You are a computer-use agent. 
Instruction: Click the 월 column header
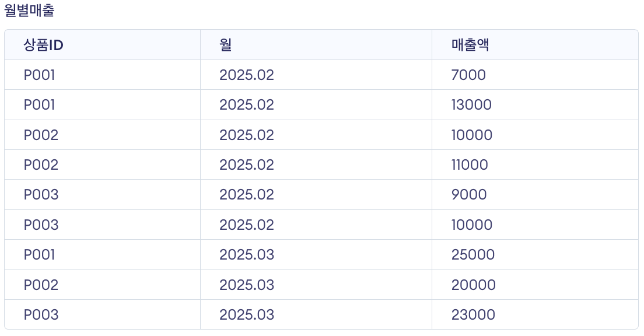[x=316, y=45]
